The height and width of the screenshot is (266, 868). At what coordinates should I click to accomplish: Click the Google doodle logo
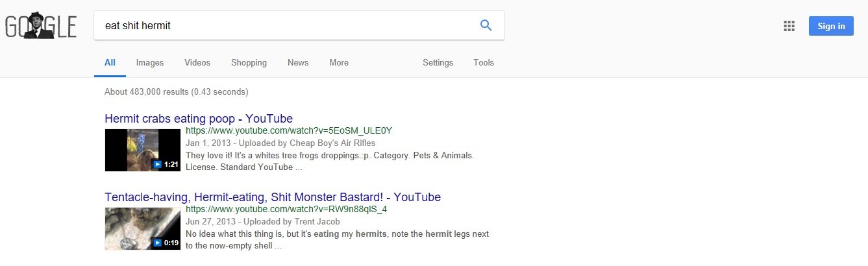(x=41, y=26)
